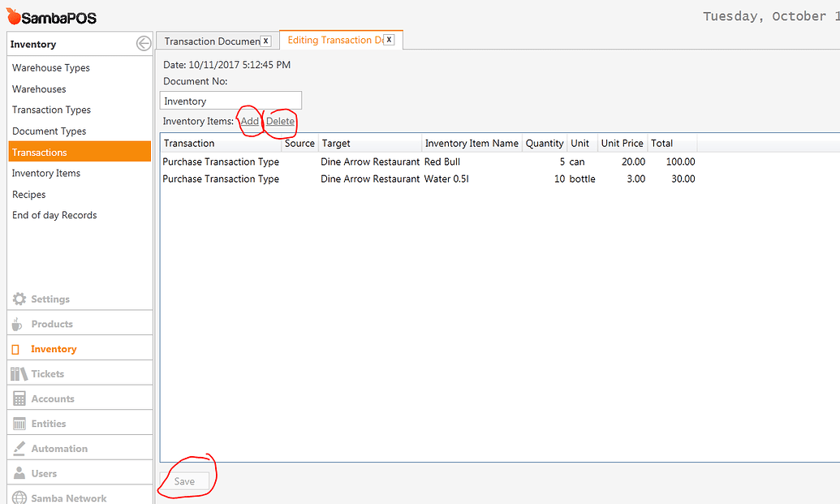The width and height of the screenshot is (840, 504).
Task: Collapse the Inventory panel with back arrow
Action: click(143, 43)
